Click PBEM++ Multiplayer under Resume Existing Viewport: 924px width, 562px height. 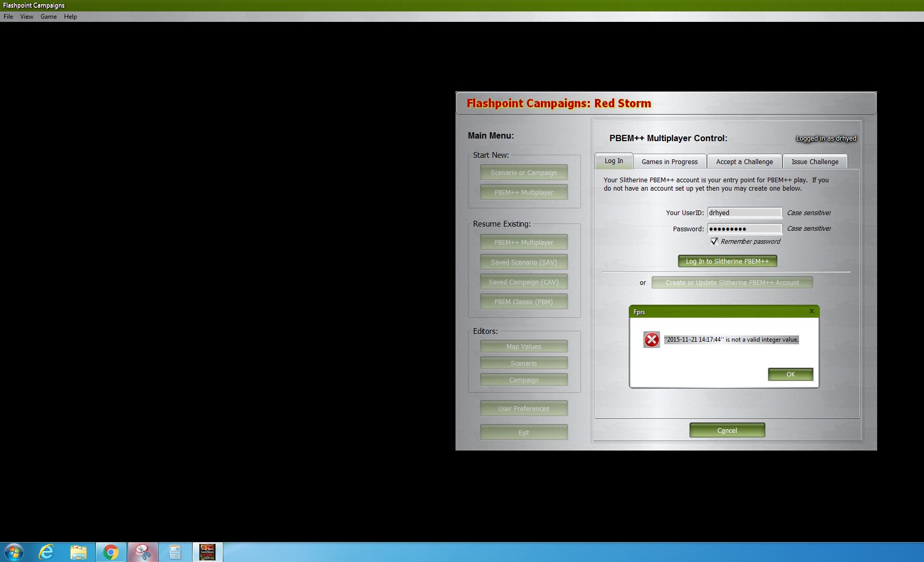click(x=524, y=242)
